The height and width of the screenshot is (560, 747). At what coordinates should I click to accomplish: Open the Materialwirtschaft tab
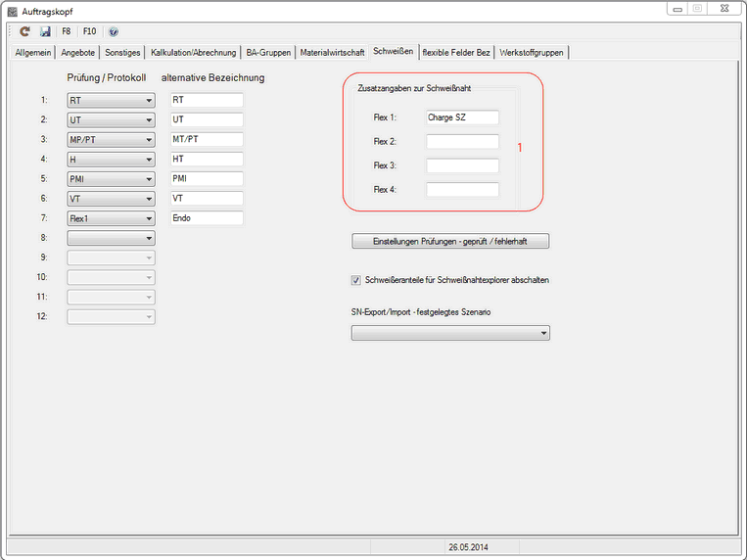point(332,52)
